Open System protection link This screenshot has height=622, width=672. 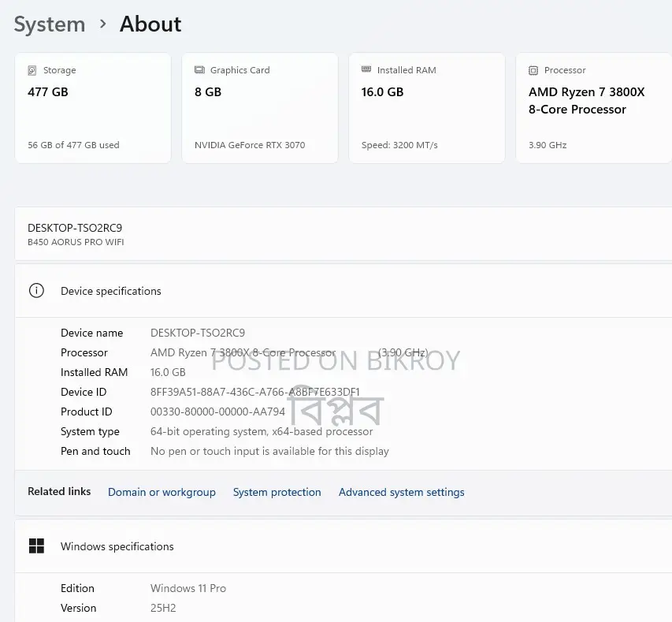click(277, 492)
